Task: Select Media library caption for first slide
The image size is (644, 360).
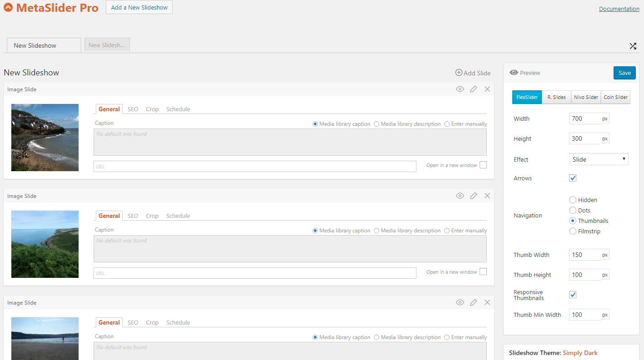Action: click(x=315, y=124)
